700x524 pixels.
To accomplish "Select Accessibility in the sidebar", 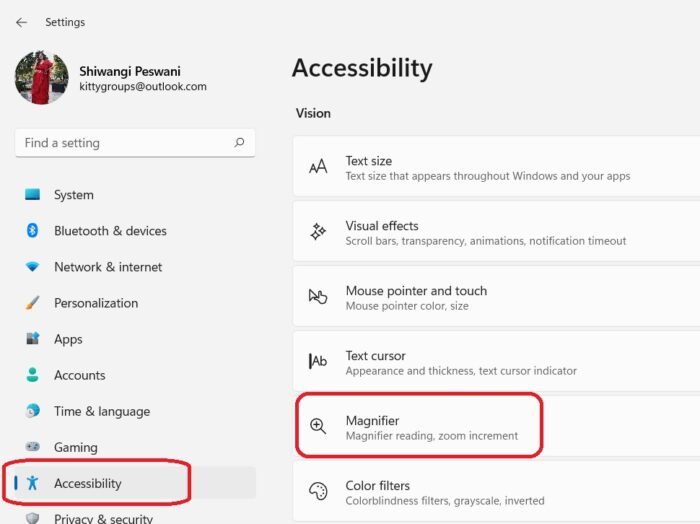I will 87,483.
